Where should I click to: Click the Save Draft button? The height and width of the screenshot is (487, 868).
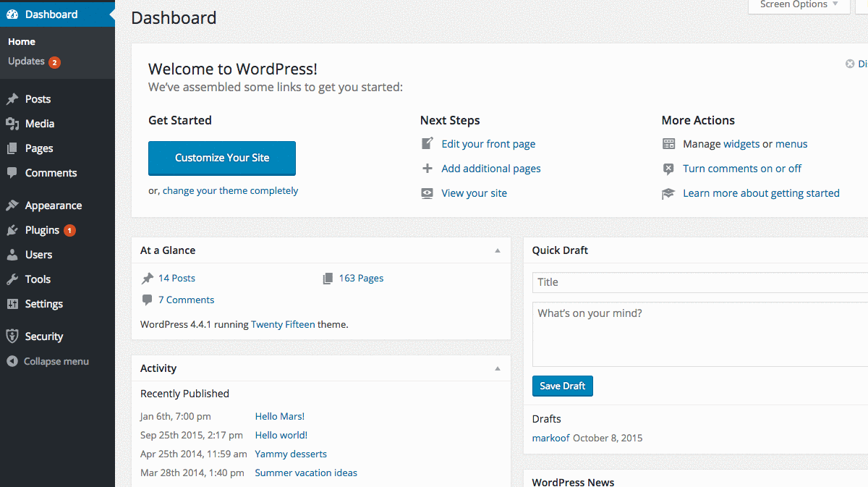pyautogui.click(x=563, y=386)
